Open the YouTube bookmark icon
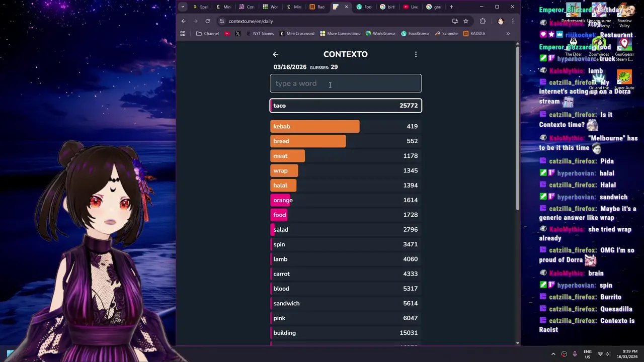Viewport: 644px width, 362px height. click(x=227, y=34)
